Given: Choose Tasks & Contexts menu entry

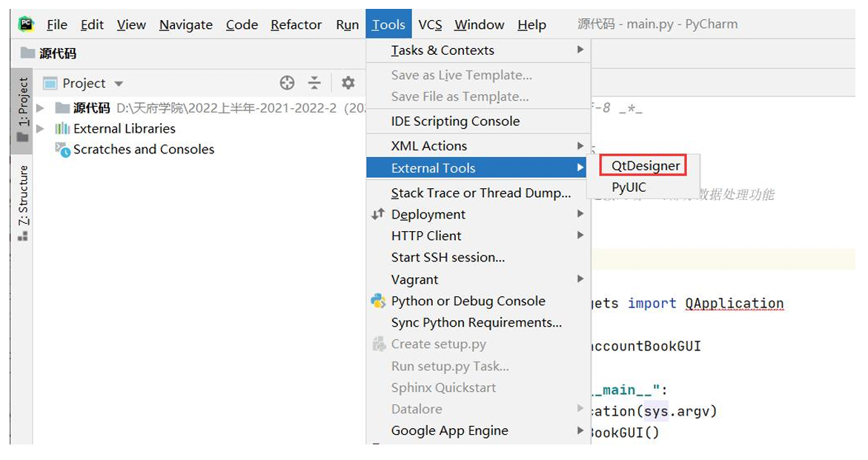Looking at the screenshot, I should [x=479, y=50].
